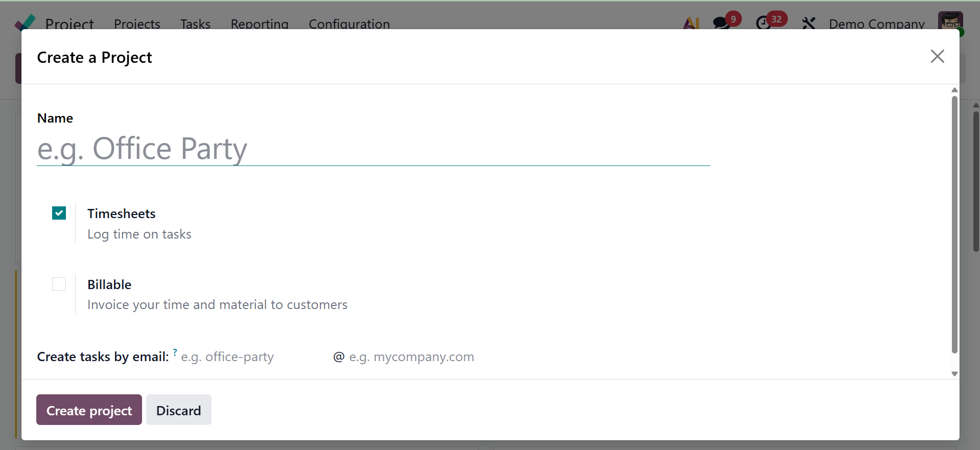Open the Reporting menu

pyautogui.click(x=260, y=24)
